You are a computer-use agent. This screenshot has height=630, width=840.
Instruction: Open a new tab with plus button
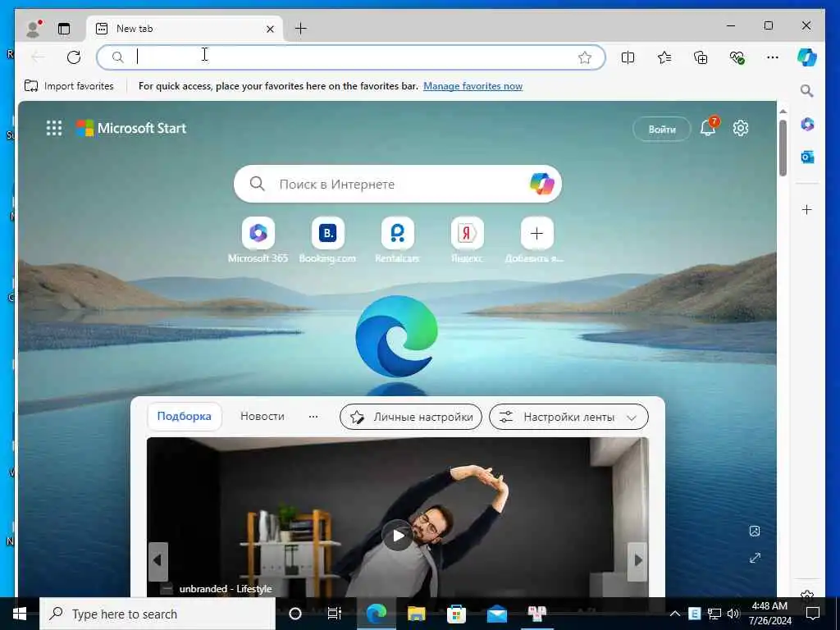[x=300, y=29]
